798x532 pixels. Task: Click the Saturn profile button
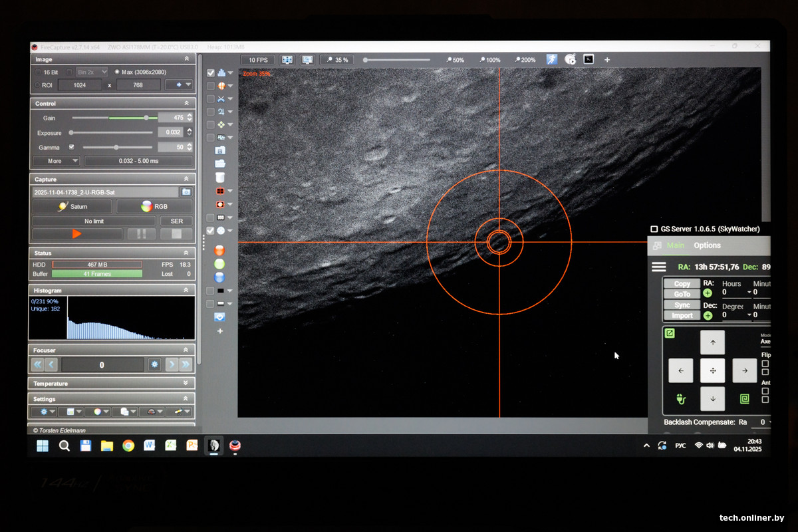[72, 207]
